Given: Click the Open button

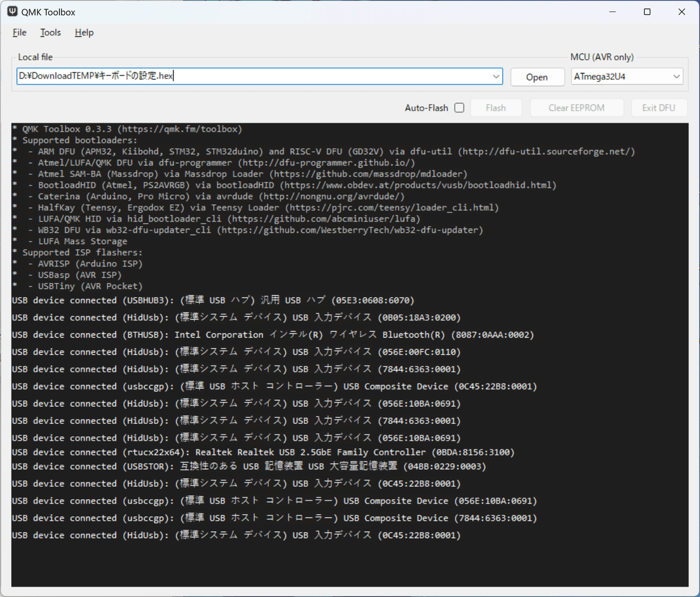Looking at the screenshot, I should click(537, 77).
